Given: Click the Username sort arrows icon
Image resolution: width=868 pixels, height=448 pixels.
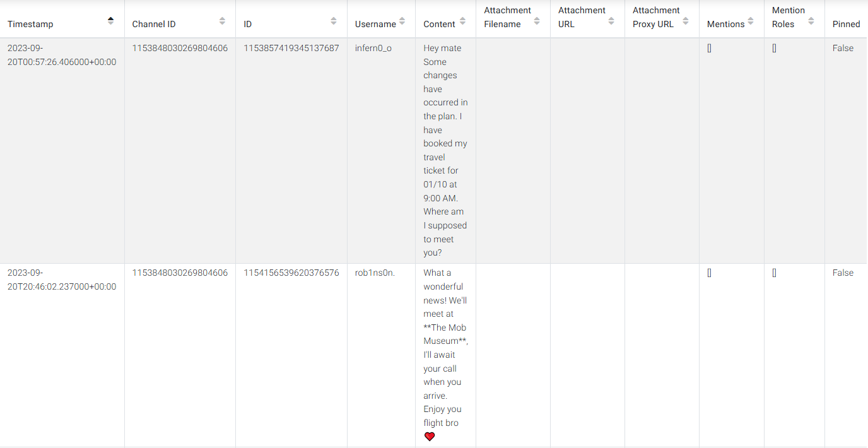Looking at the screenshot, I should click(402, 21).
